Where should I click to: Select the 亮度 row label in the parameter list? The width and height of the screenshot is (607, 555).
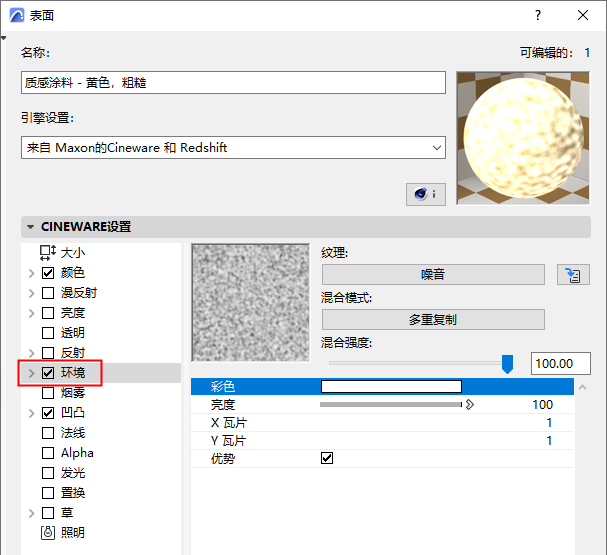click(223, 405)
